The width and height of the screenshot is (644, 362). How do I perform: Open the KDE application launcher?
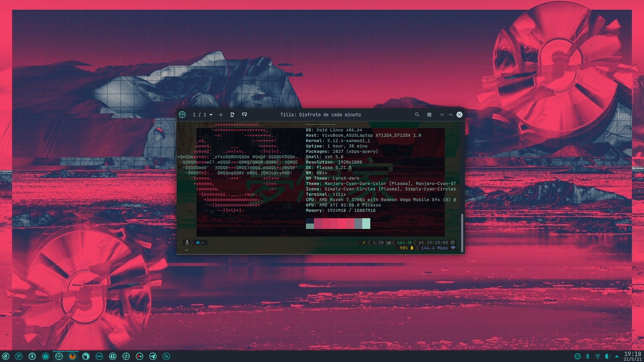pos(6,356)
